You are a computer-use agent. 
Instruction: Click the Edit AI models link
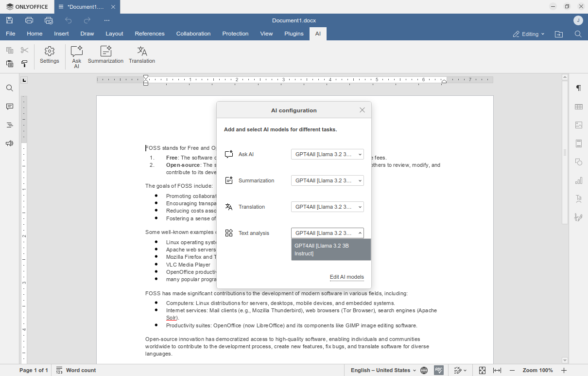[346, 277]
